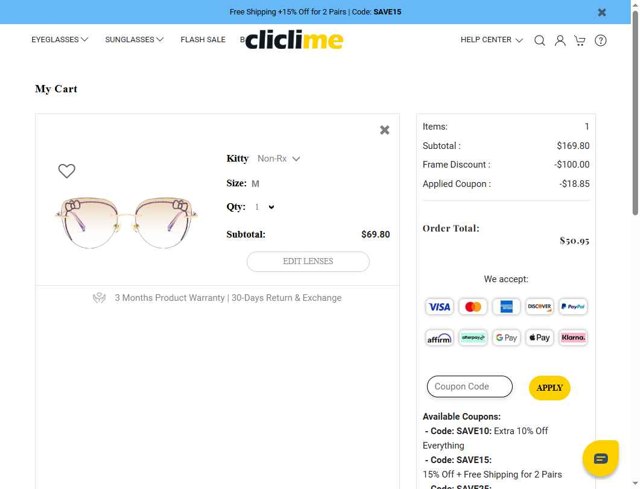
Task: Click the Apply coupon button
Action: 549,388
